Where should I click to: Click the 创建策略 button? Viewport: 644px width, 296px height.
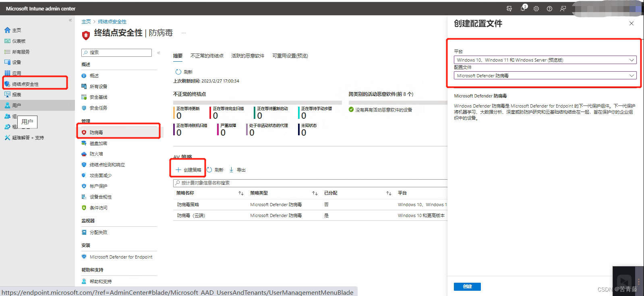pos(188,170)
